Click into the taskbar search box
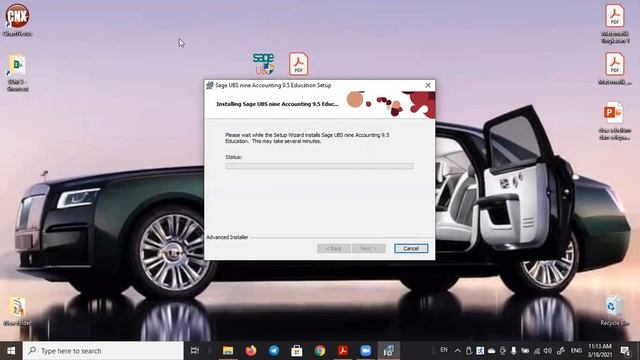The height and width of the screenshot is (360, 640). pyautogui.click(x=103, y=351)
